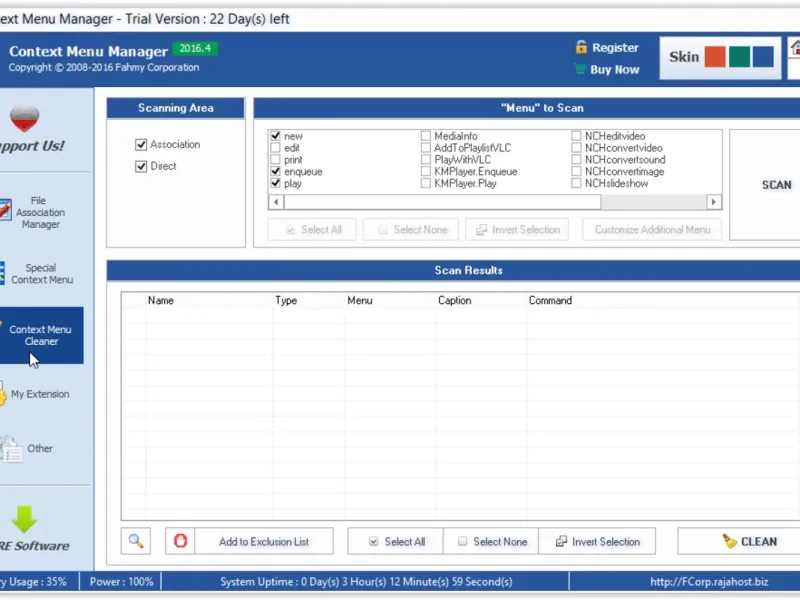Check the KMPlayer.Play checkbox
This screenshot has height=600, width=800.
coord(426,183)
